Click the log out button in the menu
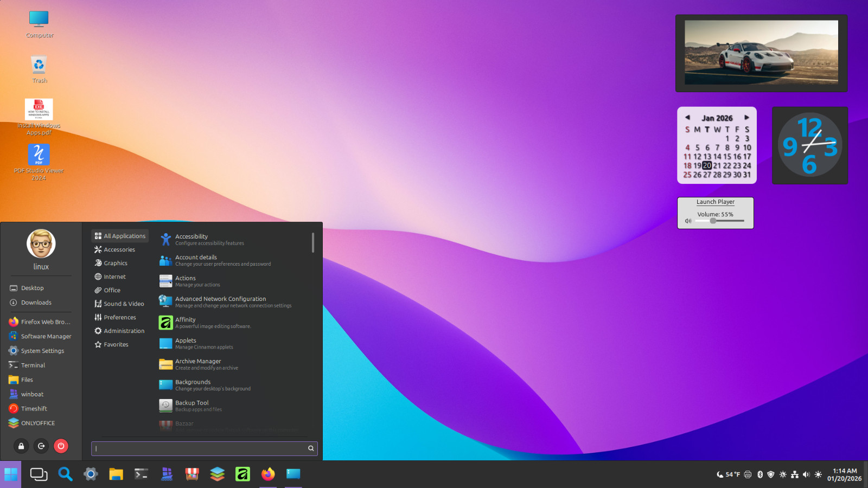868x488 pixels. coord(41,446)
